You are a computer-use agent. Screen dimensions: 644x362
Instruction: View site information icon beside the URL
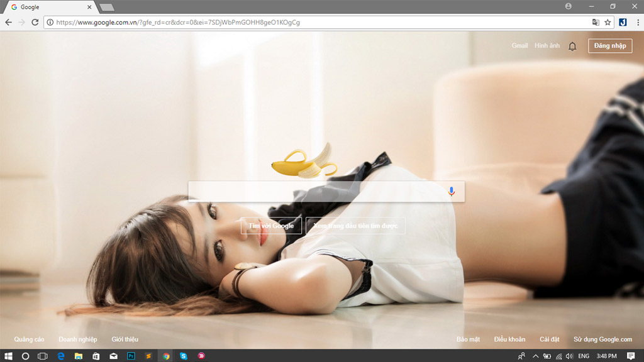pyautogui.click(x=50, y=22)
